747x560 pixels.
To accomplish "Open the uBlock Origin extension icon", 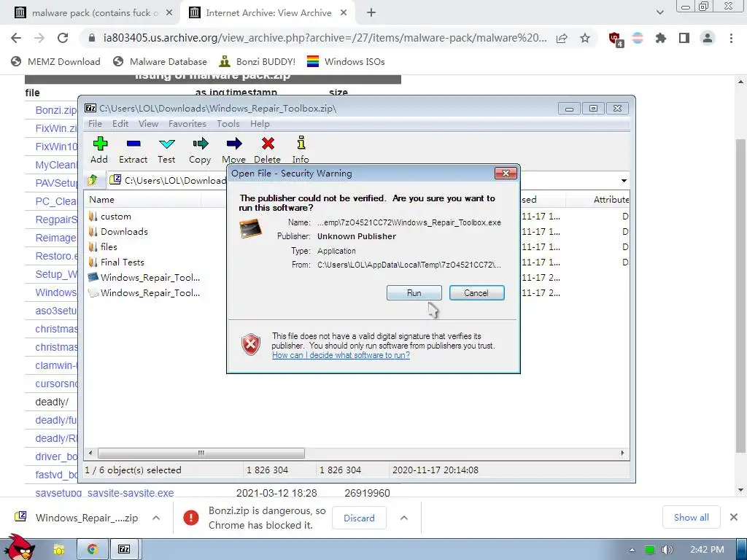I will point(615,39).
